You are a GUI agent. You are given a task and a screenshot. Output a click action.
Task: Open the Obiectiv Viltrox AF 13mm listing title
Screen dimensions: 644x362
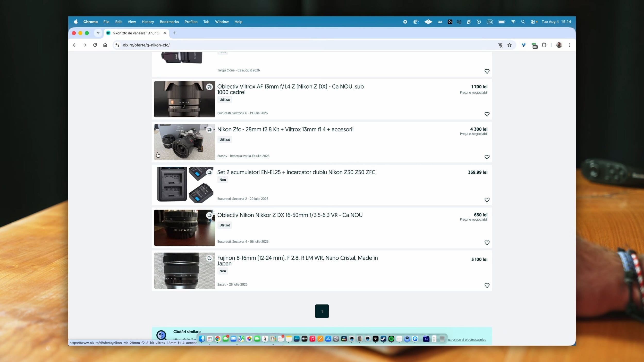click(290, 89)
